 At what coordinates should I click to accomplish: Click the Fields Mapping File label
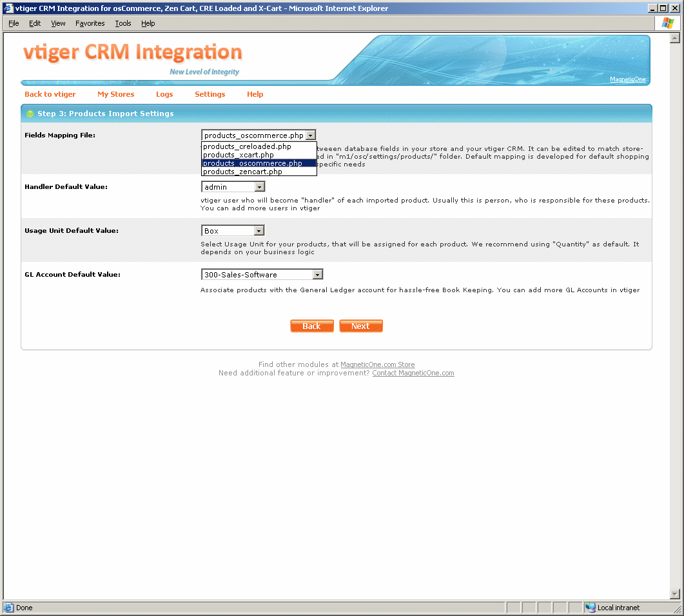click(60, 135)
